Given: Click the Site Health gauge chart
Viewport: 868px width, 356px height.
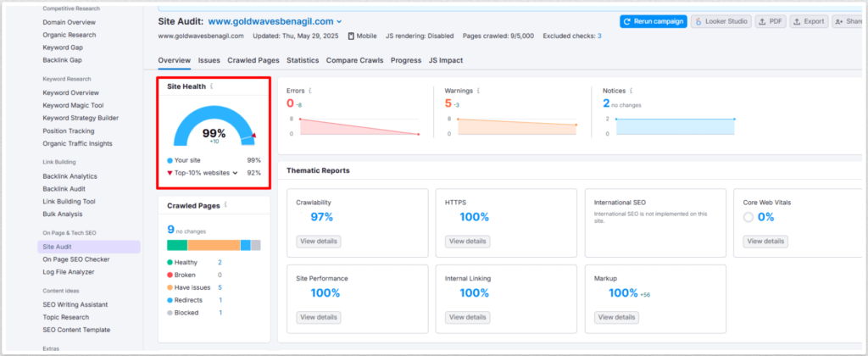Looking at the screenshot, I should (214, 127).
